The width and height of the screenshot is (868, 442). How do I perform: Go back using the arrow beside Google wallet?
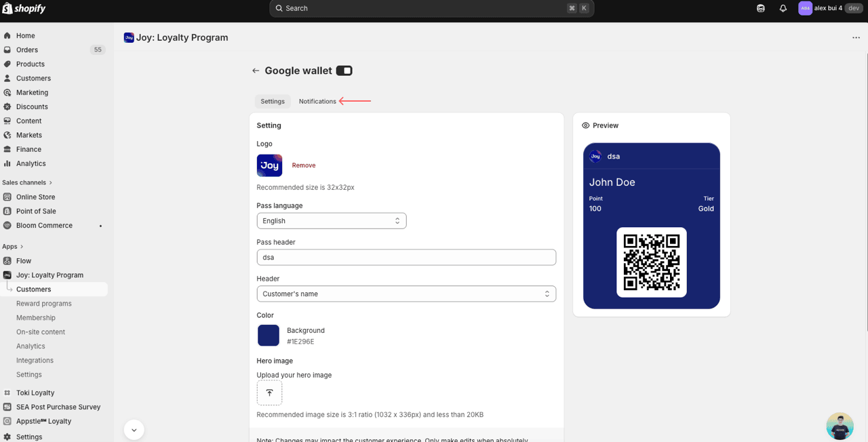256,71
